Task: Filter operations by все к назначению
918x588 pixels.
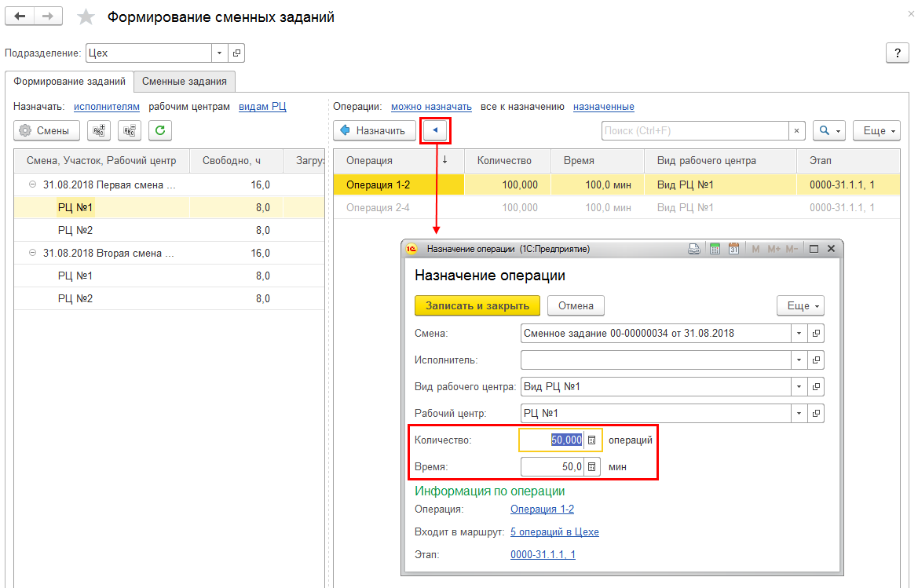Action: pyautogui.click(x=522, y=107)
